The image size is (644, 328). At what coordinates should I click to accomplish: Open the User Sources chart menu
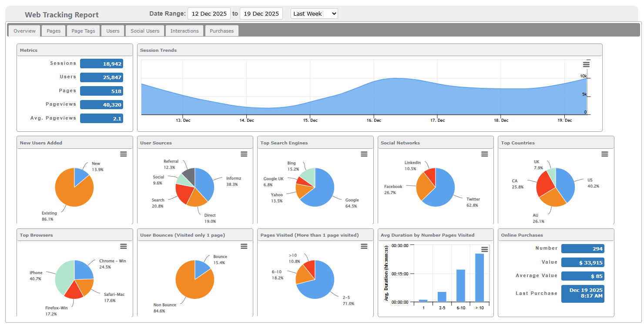click(x=244, y=154)
